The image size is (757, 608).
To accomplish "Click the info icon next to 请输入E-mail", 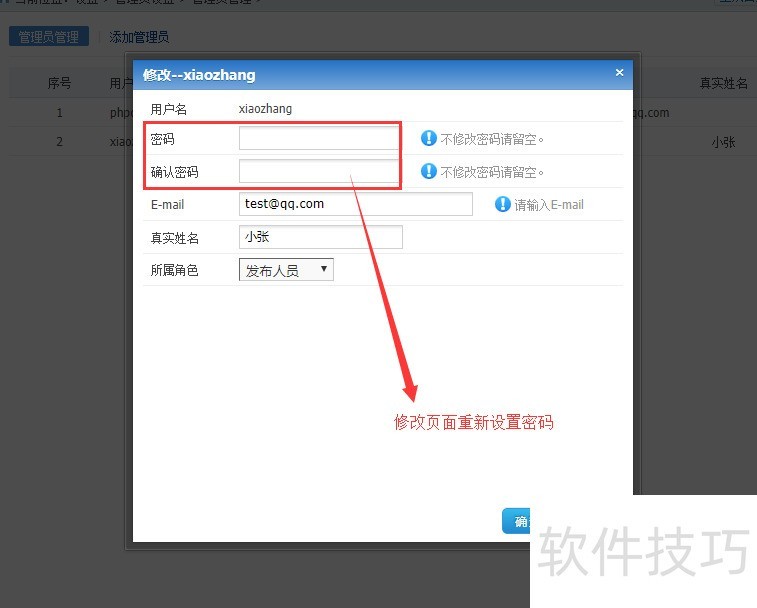I will (503, 204).
